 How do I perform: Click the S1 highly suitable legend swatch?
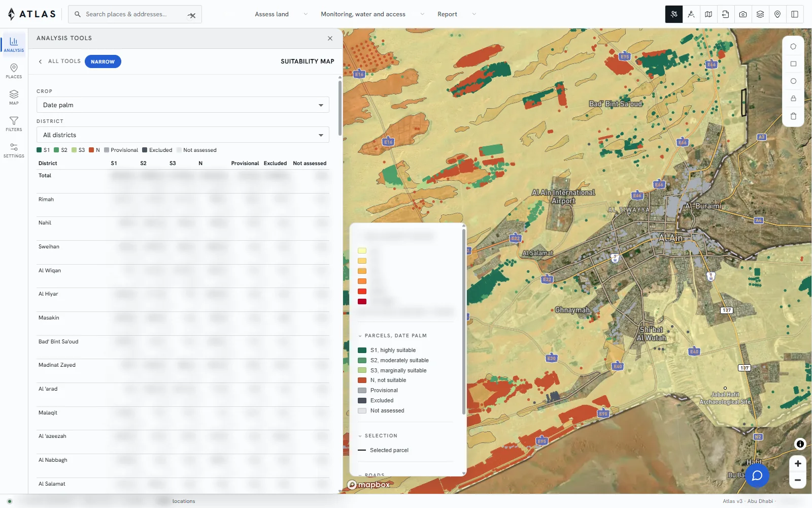362,350
